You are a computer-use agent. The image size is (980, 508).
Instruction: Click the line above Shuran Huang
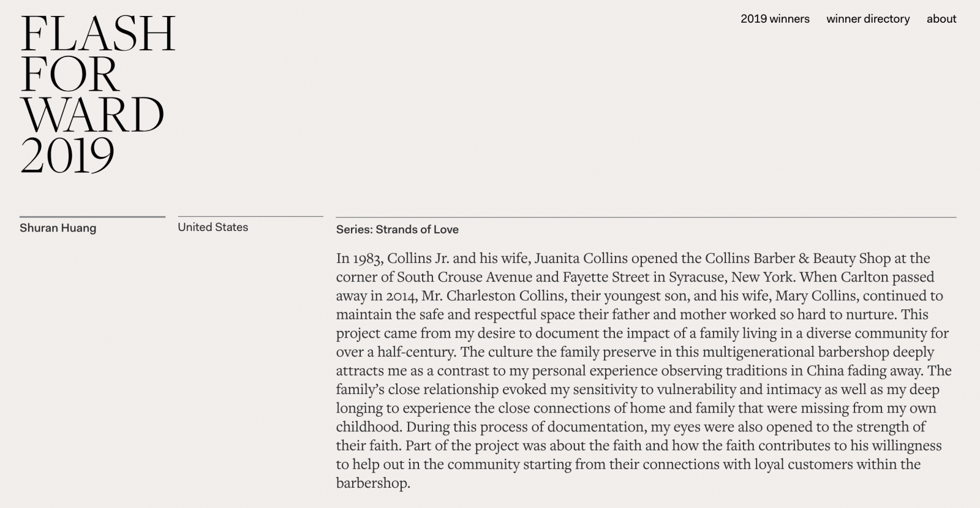92,216
